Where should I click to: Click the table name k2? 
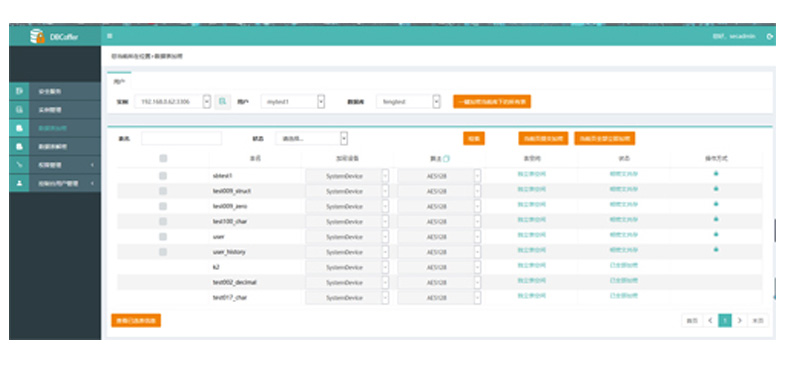click(x=216, y=267)
